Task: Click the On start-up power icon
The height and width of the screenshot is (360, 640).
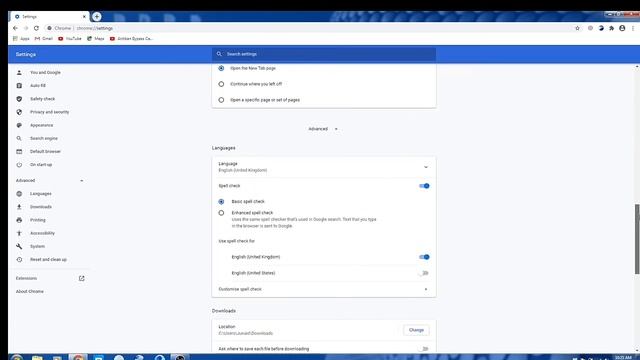Action: coord(19,164)
